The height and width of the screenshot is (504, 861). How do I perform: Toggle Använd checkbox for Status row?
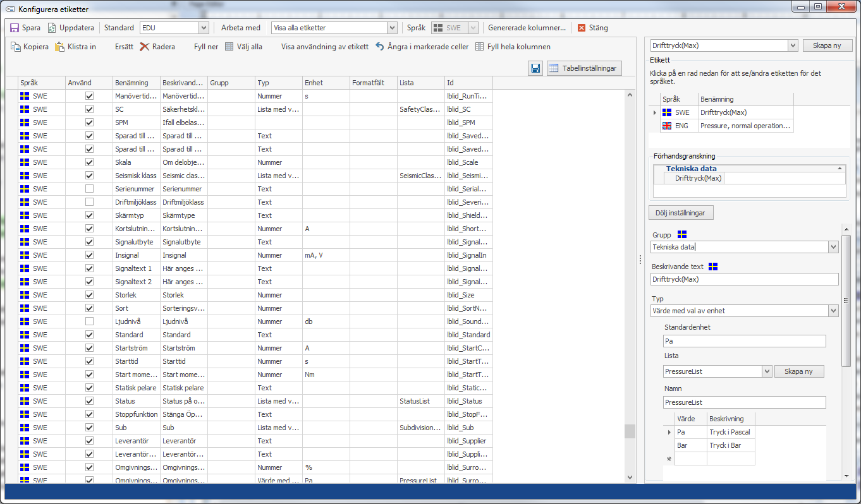89,401
